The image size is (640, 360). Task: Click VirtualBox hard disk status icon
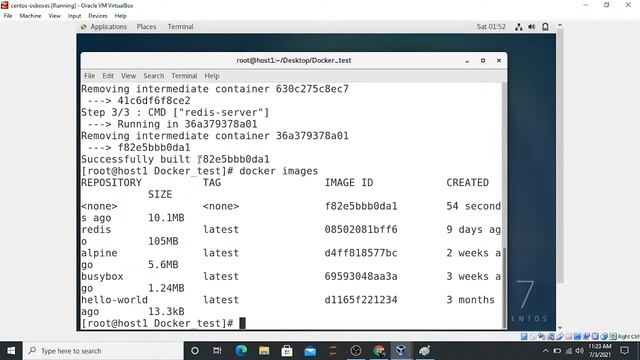pos(524,336)
